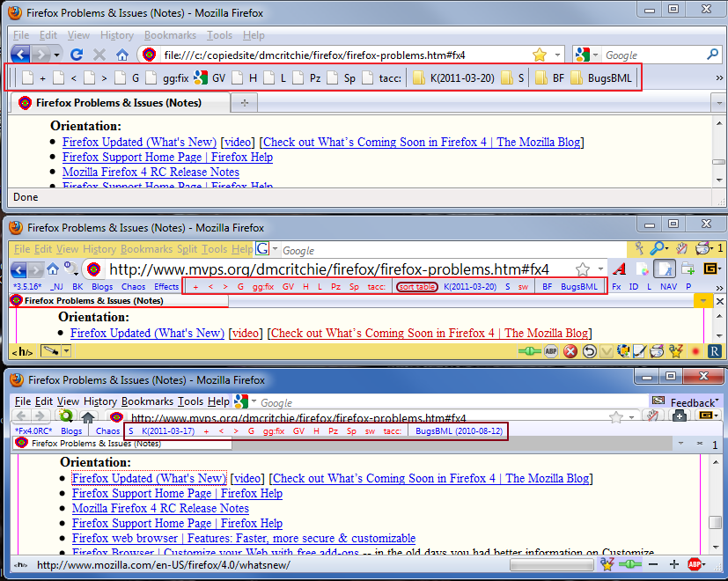Click ABP icon in middle window status bar
Viewport: 728px width, 581px height.
pyautogui.click(x=551, y=351)
